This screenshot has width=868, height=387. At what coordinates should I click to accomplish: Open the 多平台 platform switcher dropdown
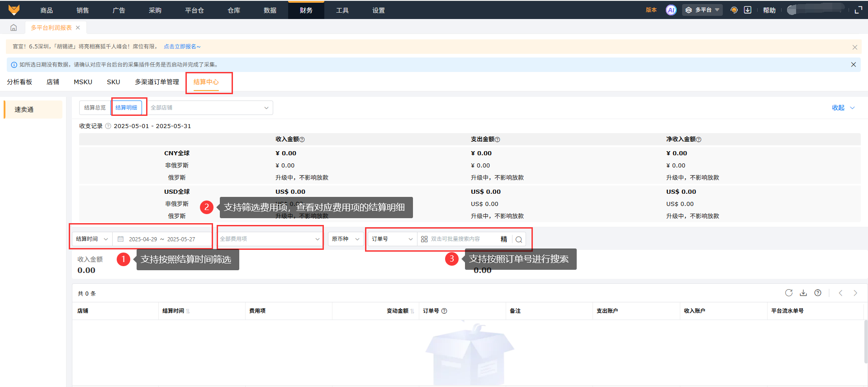click(702, 10)
